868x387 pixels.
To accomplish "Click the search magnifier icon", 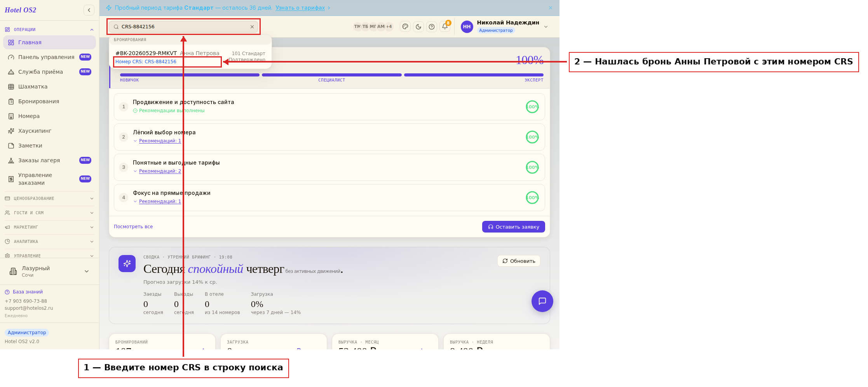I will tap(116, 27).
